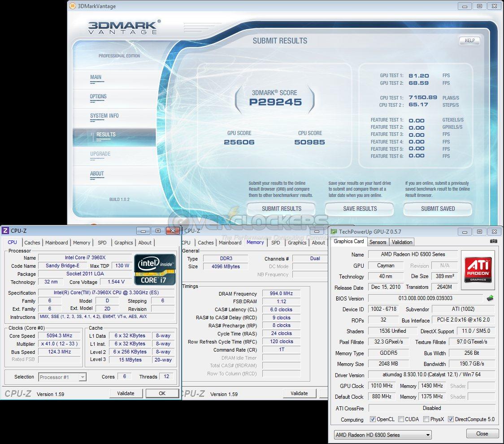This screenshot has height=444, width=504.
Task: Click Validate in the second CPU-Z window
Action: (299, 393)
